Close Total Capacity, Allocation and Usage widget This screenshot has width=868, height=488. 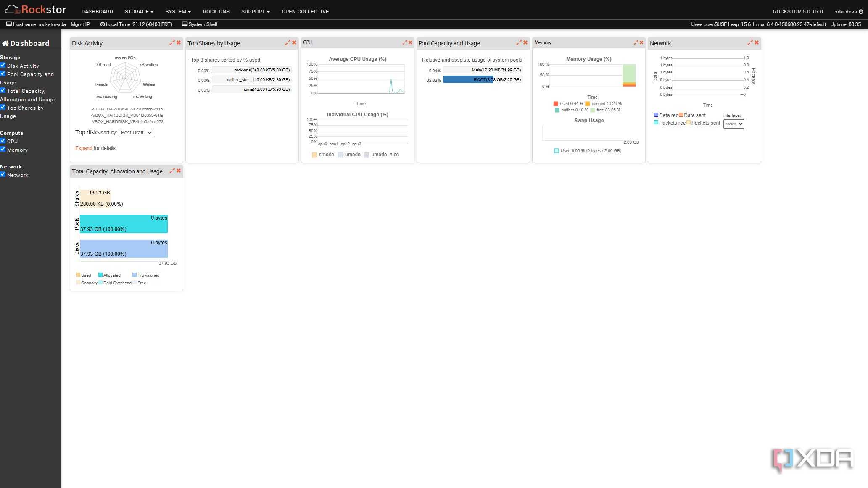(x=179, y=171)
